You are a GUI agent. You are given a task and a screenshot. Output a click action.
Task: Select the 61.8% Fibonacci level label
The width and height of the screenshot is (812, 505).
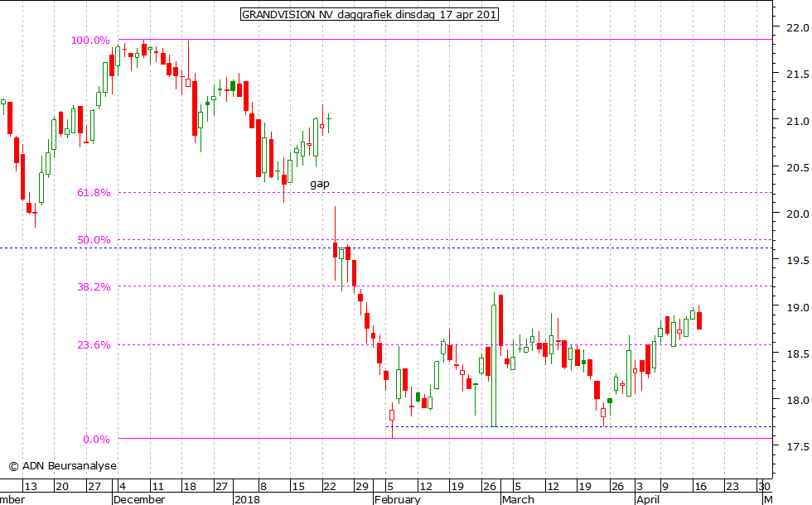point(94,193)
